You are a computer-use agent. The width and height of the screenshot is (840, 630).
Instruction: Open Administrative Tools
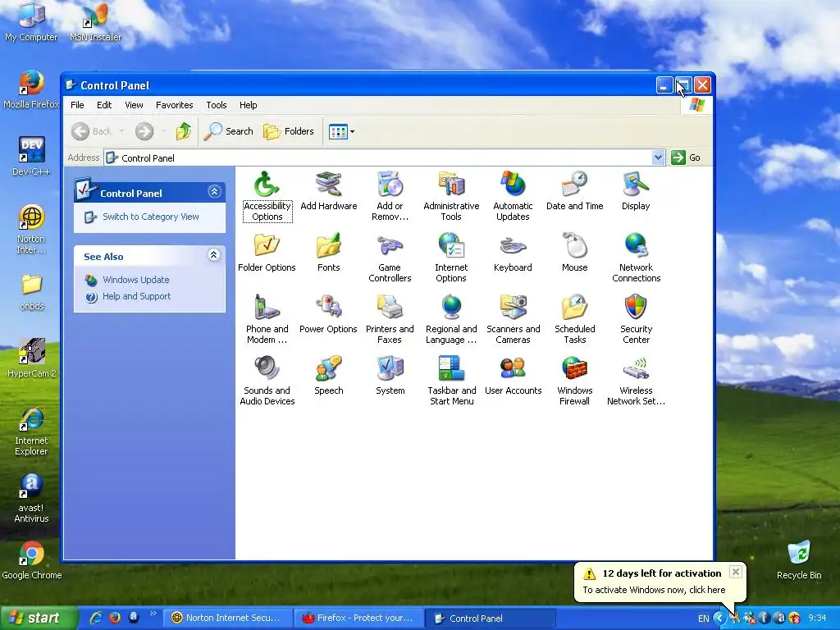click(451, 196)
